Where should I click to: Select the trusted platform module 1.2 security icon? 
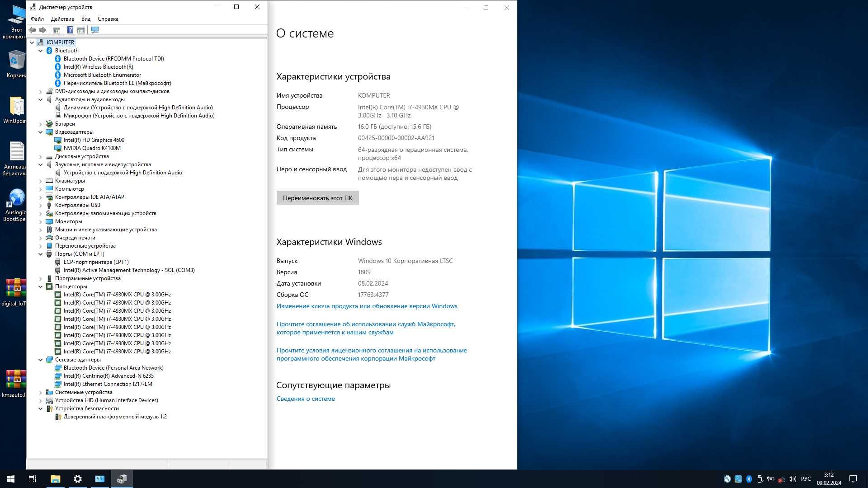point(58,417)
